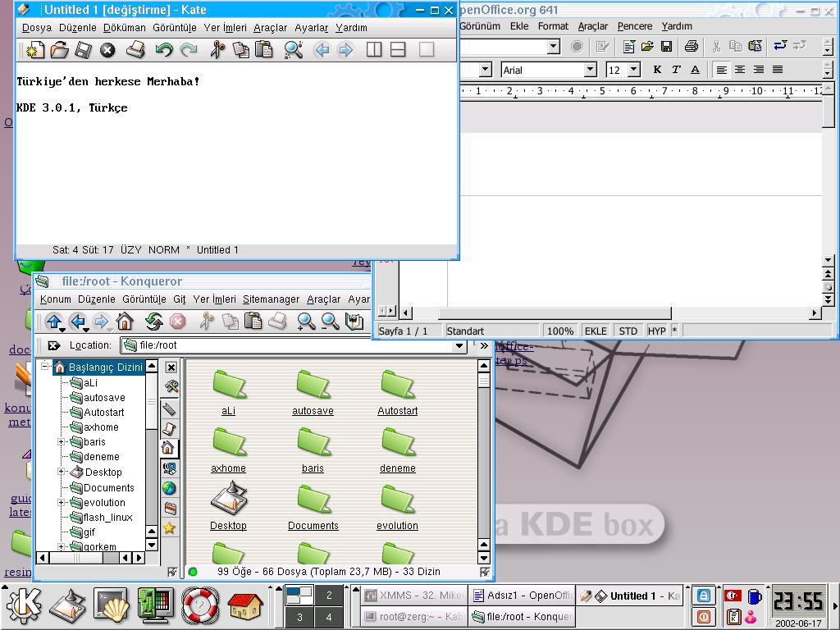The height and width of the screenshot is (630, 840).
Task: Click Zoom In magnifier in Konqueror
Action: [306, 322]
